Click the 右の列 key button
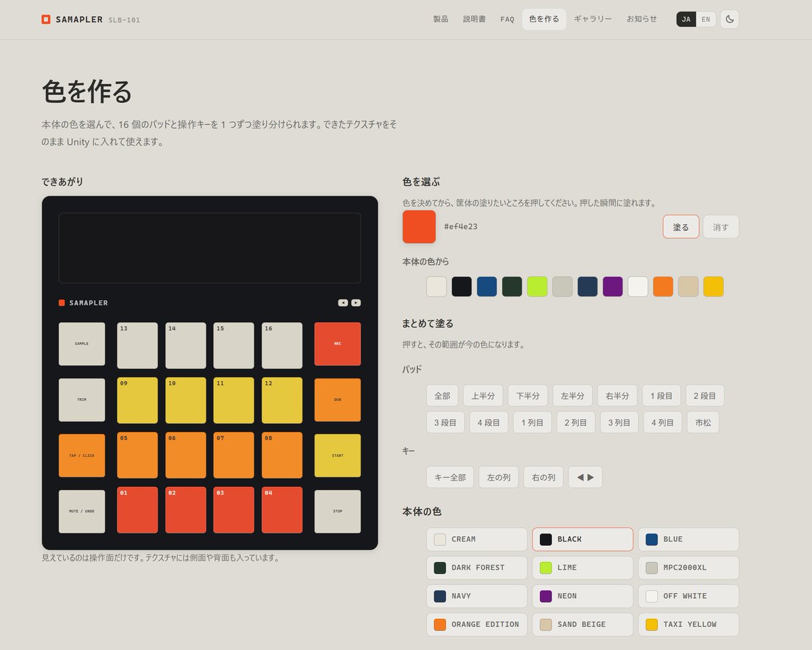This screenshot has width=812, height=650. pyautogui.click(x=544, y=477)
